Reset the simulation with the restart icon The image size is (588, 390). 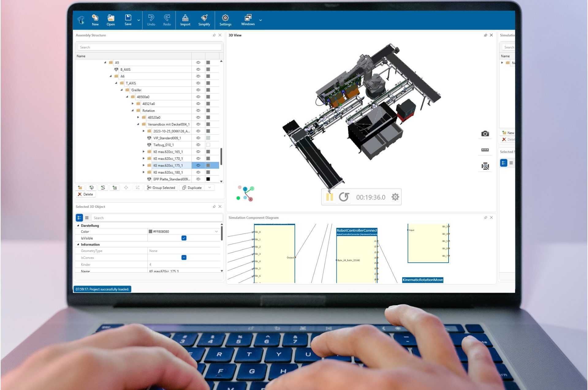tap(344, 197)
